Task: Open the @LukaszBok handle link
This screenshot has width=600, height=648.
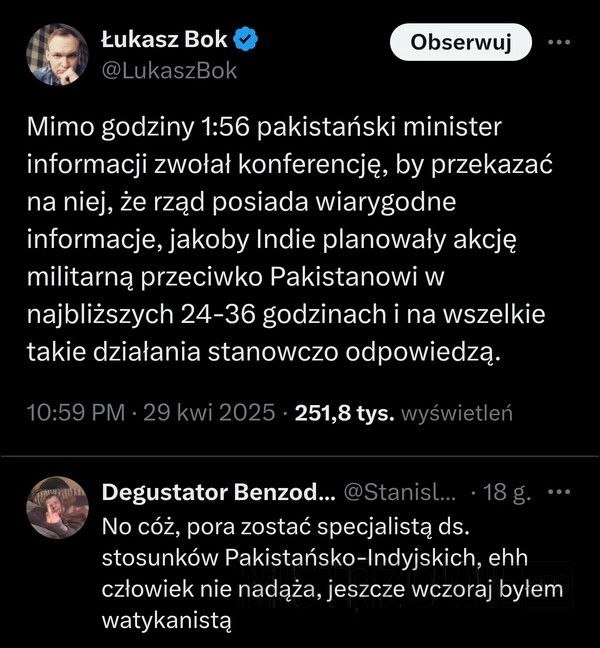Action: coord(169,71)
